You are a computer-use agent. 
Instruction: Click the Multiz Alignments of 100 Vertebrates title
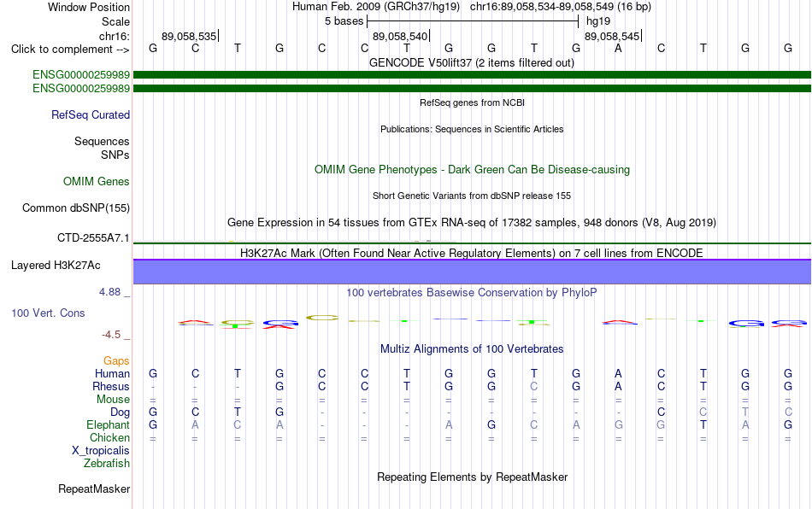472,349
